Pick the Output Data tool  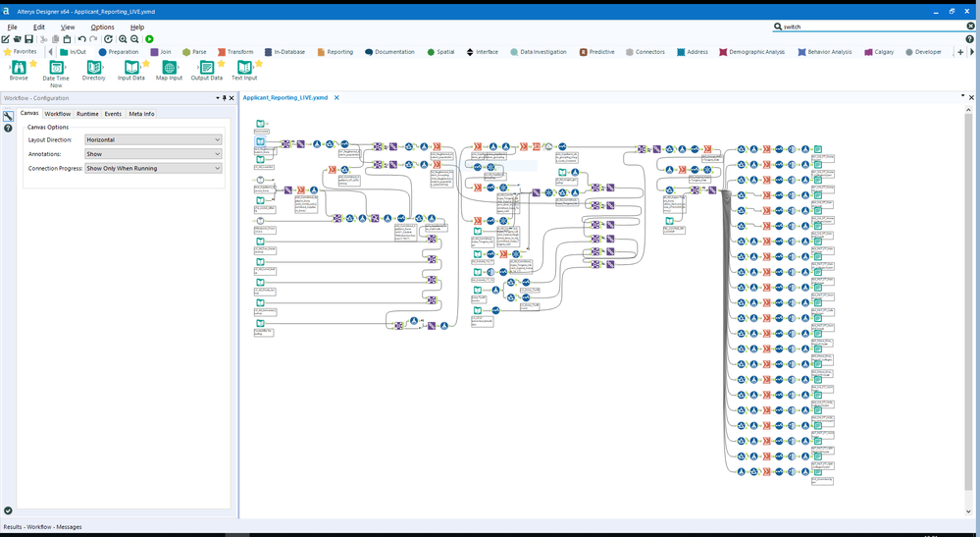pyautogui.click(x=206, y=68)
